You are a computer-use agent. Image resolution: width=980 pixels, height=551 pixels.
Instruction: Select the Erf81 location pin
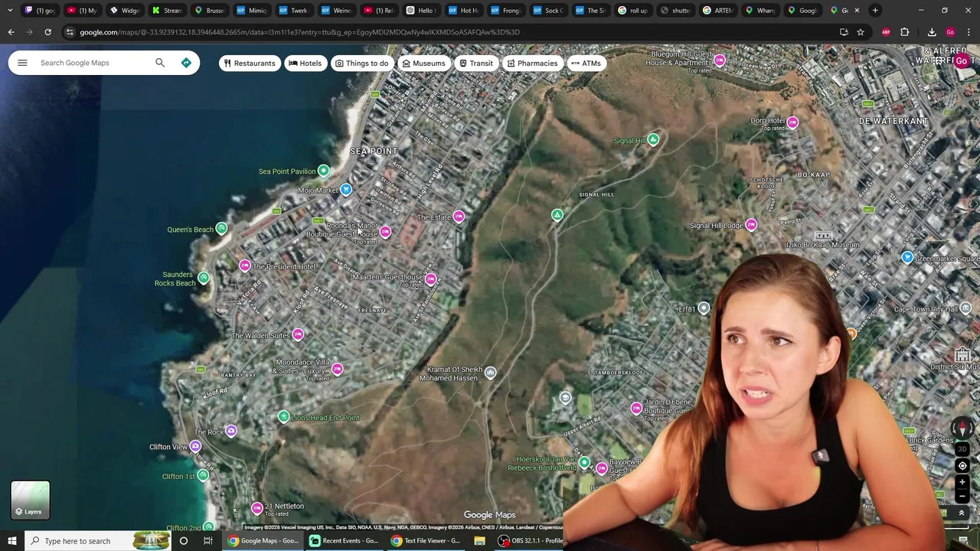[704, 308]
